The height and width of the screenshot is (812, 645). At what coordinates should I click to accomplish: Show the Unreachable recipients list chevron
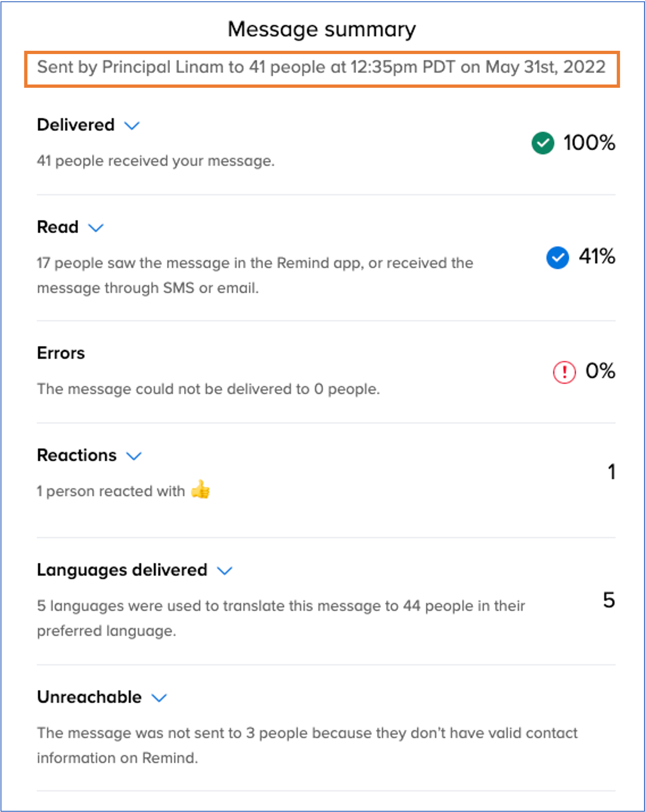tap(159, 698)
